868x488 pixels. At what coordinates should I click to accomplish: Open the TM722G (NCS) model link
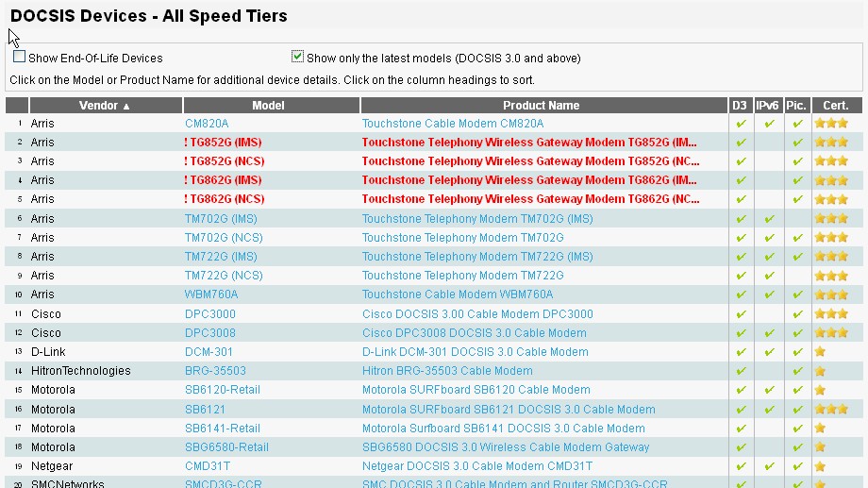coord(224,276)
